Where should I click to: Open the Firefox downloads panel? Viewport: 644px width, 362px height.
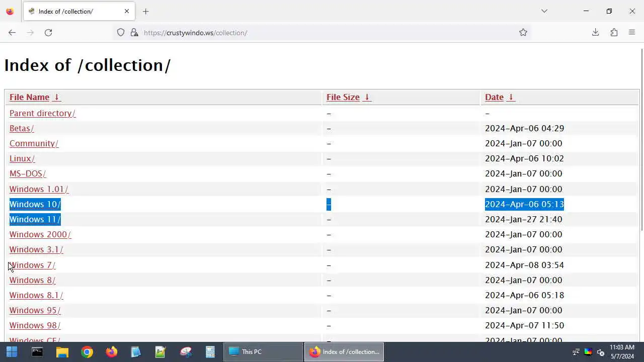click(595, 33)
